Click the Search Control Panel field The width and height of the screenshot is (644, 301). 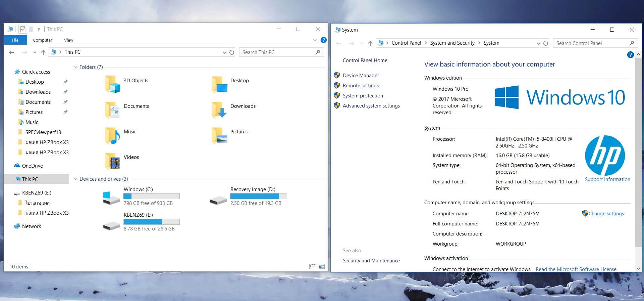[x=595, y=43]
